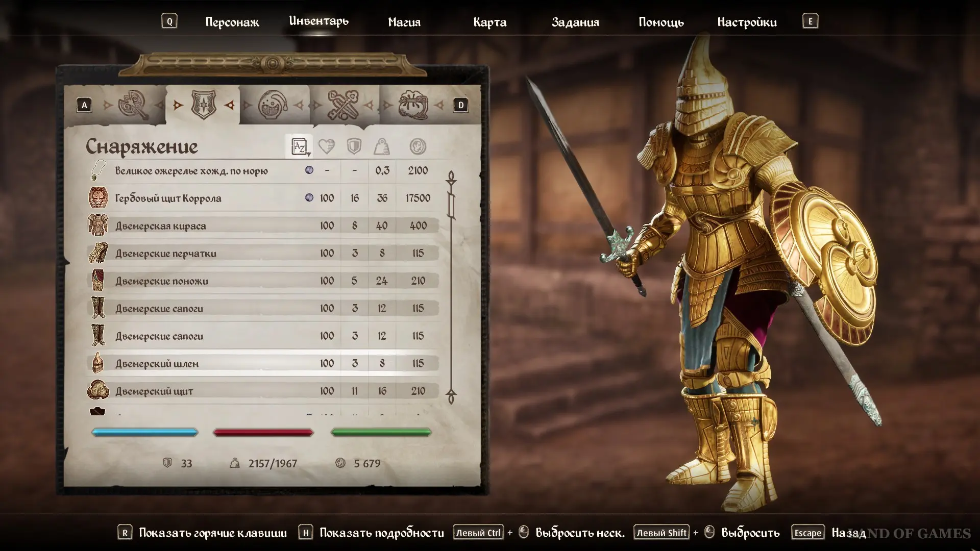Screen dimensions: 980x551
Task: Click the Левый Shift key hint
Action: pos(661,533)
